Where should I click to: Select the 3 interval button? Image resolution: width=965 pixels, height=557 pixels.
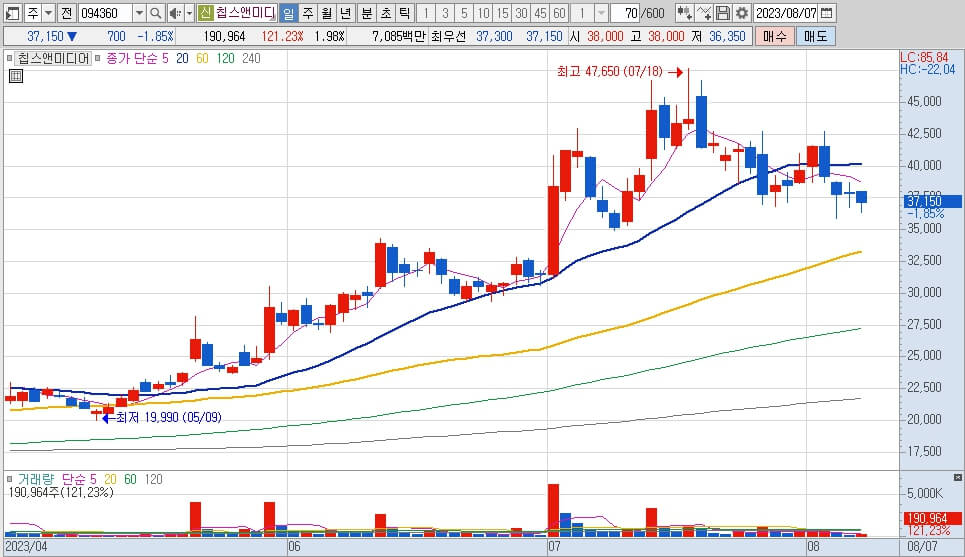click(445, 13)
